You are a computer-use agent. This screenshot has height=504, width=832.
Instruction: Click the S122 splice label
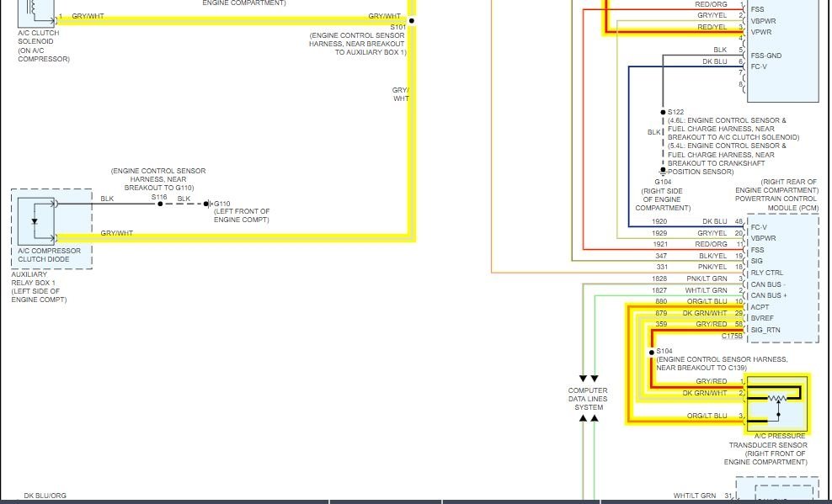[x=675, y=112]
